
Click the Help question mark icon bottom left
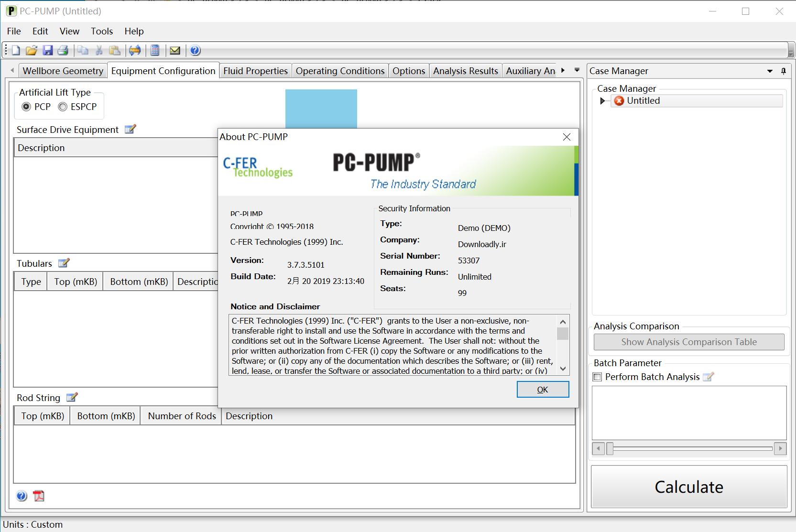click(x=21, y=496)
